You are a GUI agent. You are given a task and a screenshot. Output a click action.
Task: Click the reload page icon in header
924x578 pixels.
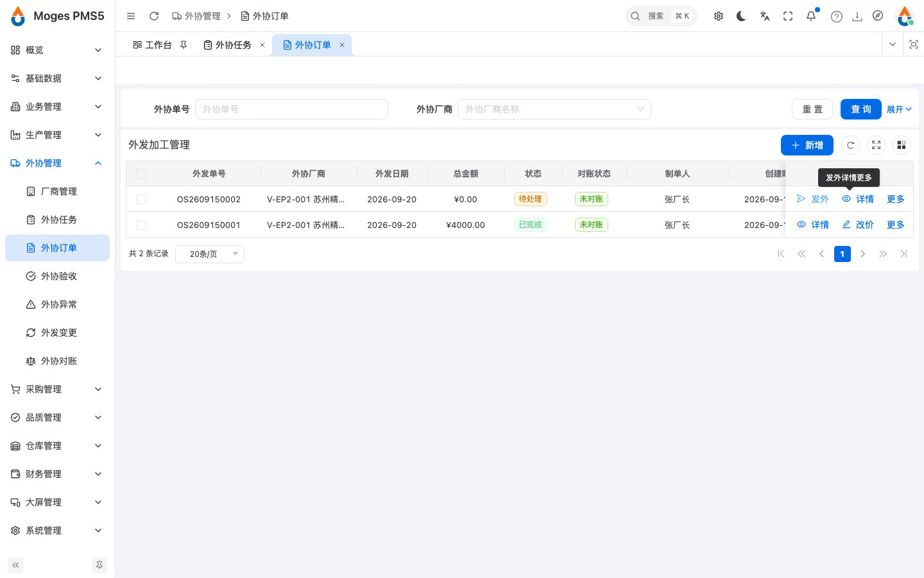(x=154, y=16)
